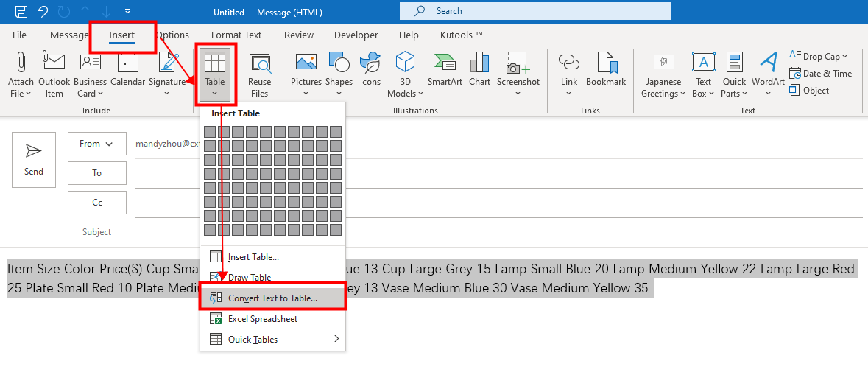Click the Save icon in title bar
Image resolution: width=868 pixels, height=375 pixels.
pos(21,11)
